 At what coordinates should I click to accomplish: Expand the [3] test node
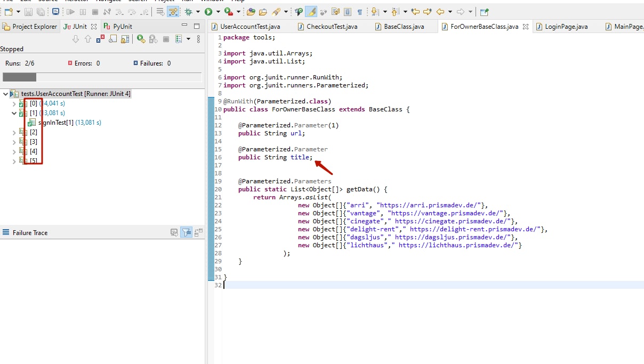[x=14, y=142]
